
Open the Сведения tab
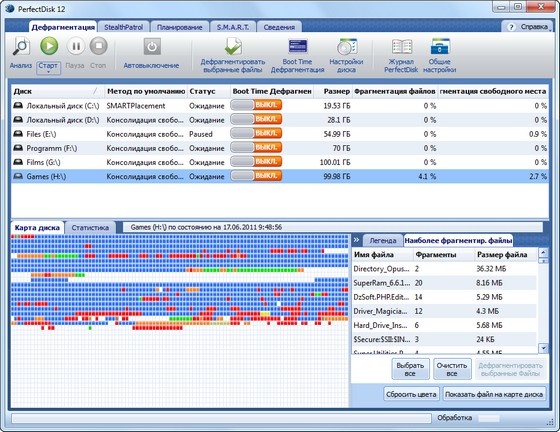(x=279, y=27)
